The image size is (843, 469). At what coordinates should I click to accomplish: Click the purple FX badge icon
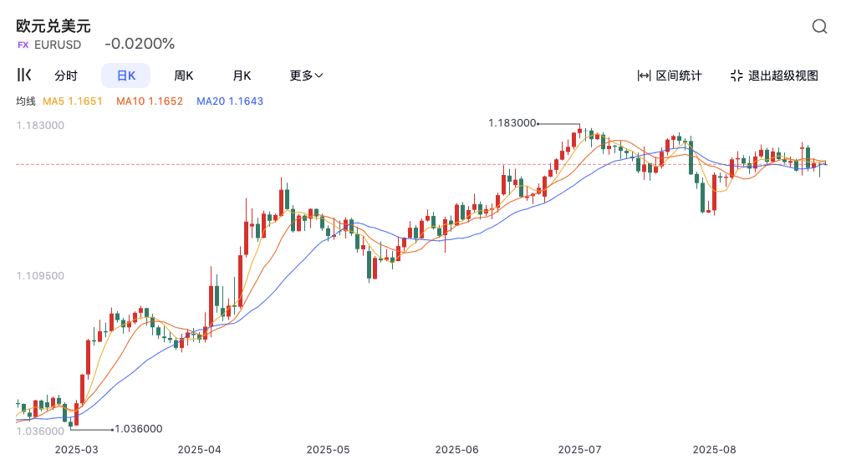[23, 45]
